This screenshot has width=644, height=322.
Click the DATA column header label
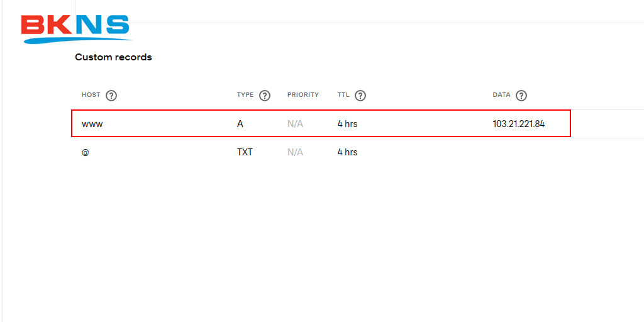(x=501, y=95)
